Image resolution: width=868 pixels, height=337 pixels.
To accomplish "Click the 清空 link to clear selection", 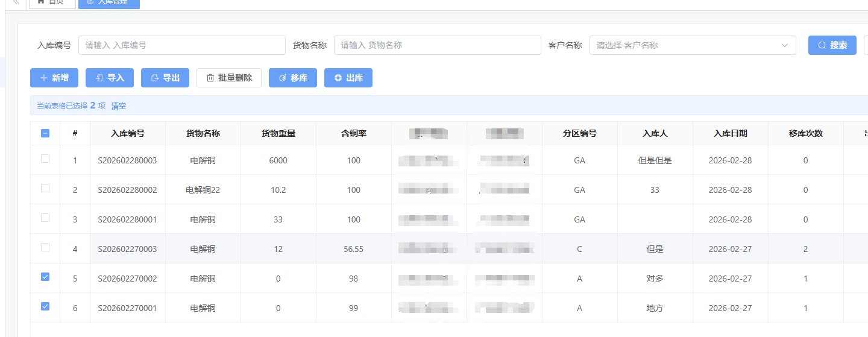I will [x=119, y=106].
